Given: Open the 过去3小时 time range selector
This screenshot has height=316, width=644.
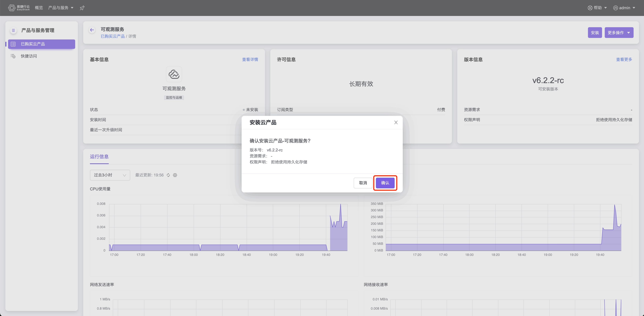Looking at the screenshot, I should coord(110,175).
